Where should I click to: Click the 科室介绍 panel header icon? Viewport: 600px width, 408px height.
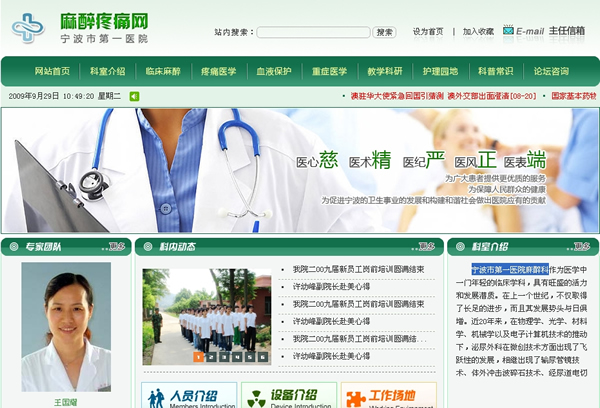pyautogui.click(x=460, y=246)
